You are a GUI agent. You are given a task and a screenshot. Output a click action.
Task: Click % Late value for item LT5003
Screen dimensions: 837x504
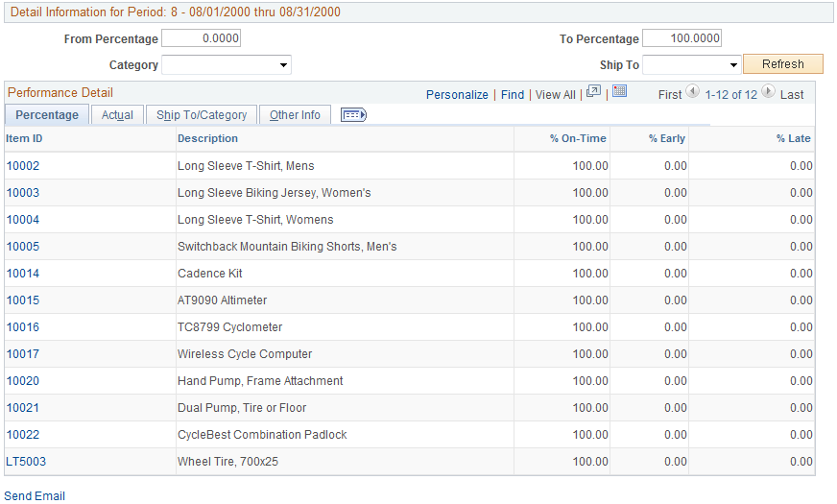click(x=801, y=462)
